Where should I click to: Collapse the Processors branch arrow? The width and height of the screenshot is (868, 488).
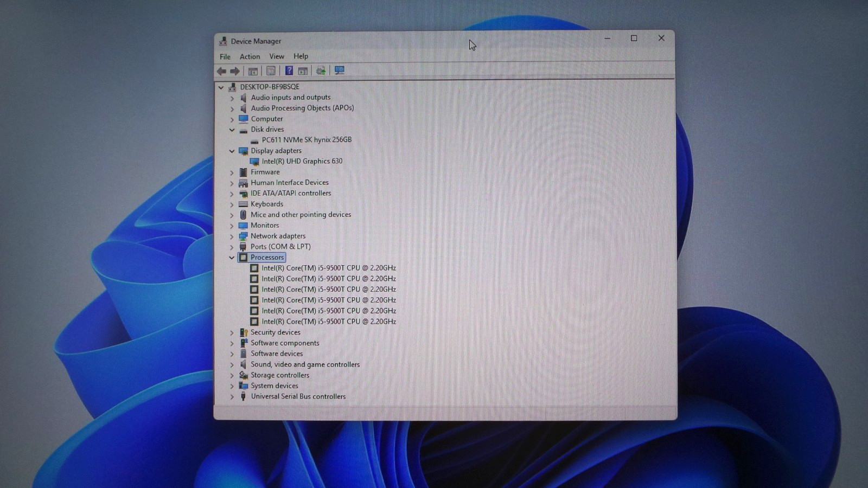(232, 258)
